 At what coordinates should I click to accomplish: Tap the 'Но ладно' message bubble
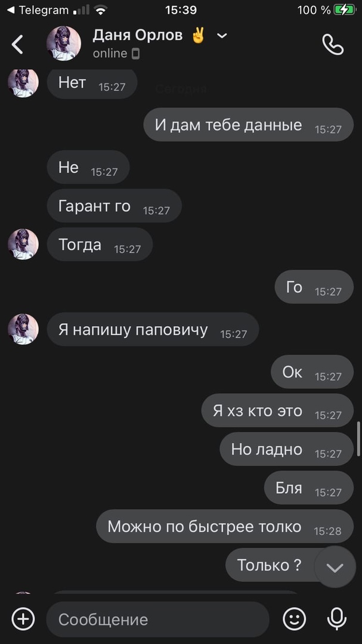[x=286, y=449]
